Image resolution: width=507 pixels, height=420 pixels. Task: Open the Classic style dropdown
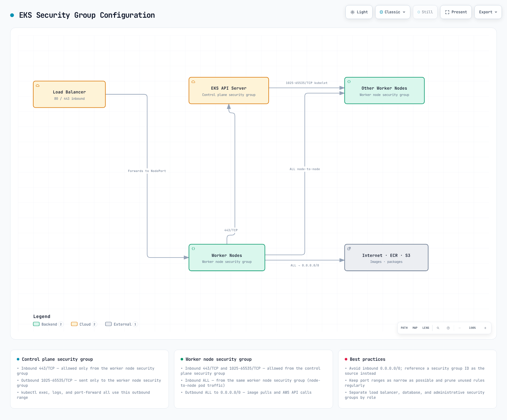(x=393, y=12)
